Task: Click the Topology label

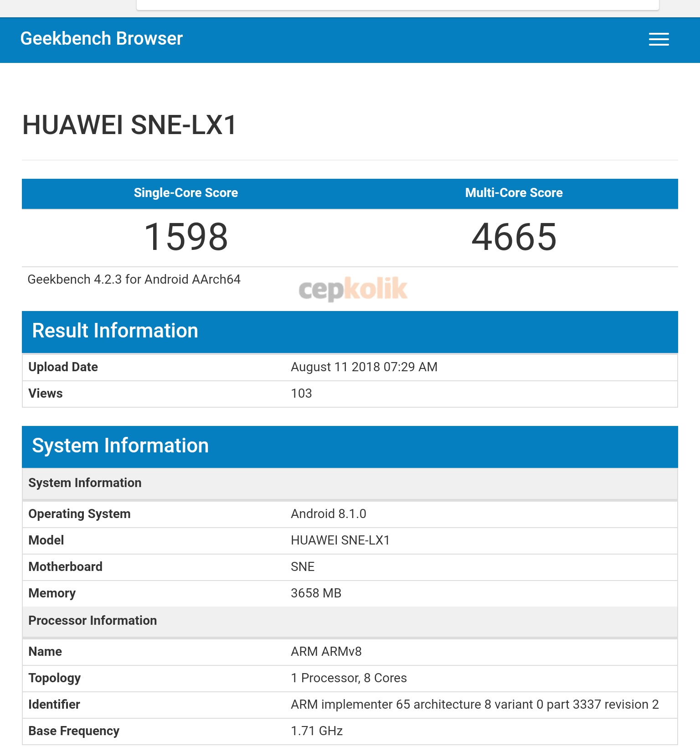Action: tap(55, 678)
